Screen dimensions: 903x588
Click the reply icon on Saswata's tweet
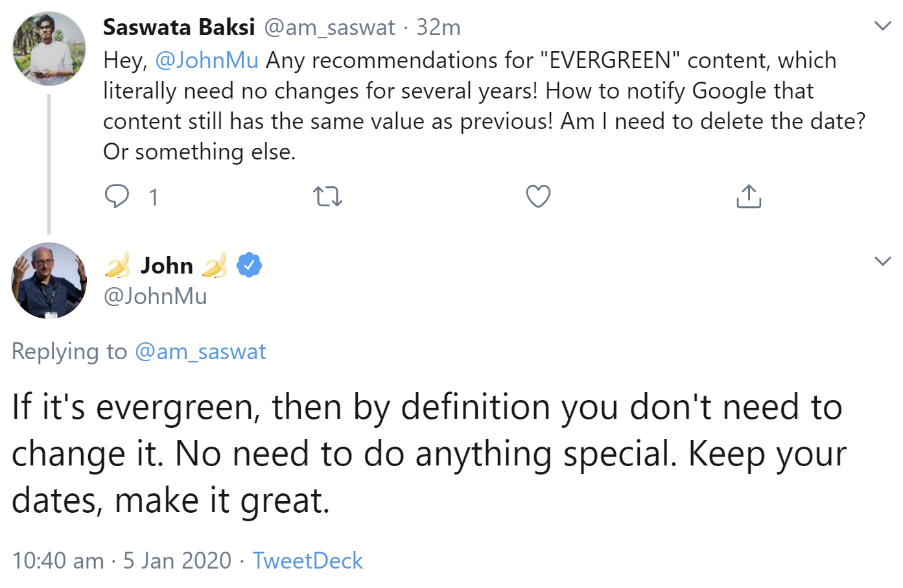click(117, 196)
